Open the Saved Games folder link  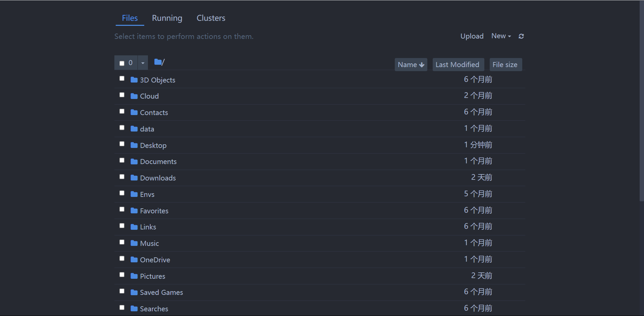(161, 293)
